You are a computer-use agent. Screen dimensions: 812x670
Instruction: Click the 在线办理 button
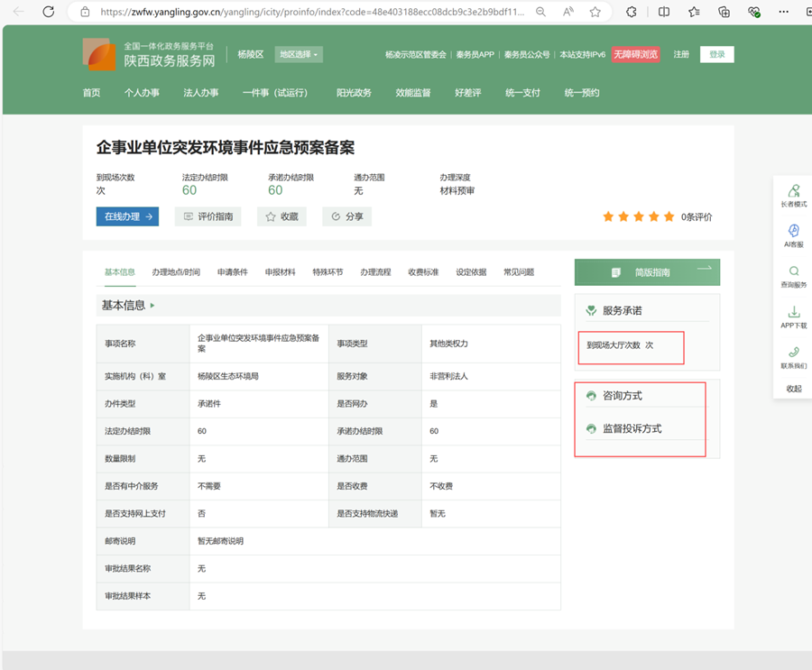pyautogui.click(x=127, y=216)
